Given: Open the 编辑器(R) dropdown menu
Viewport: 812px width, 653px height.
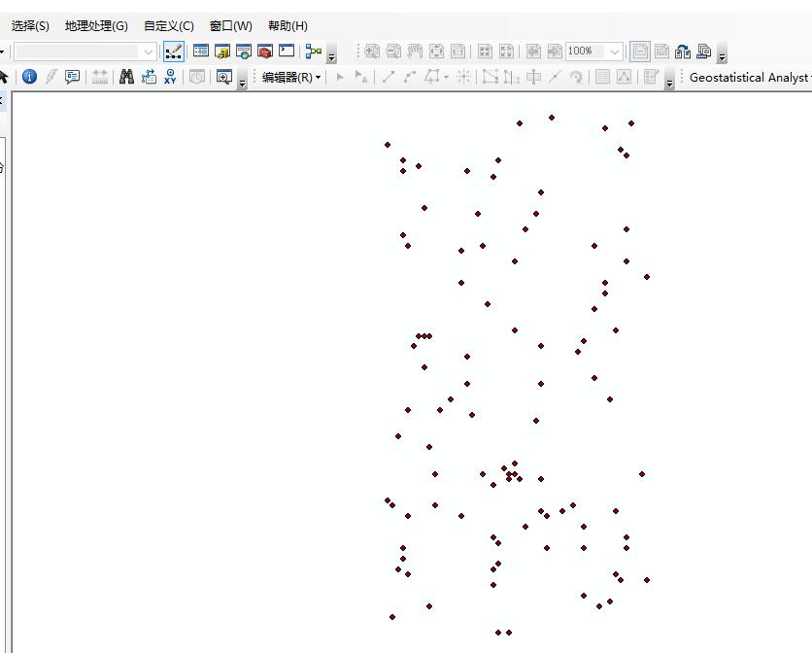Looking at the screenshot, I should (x=291, y=77).
